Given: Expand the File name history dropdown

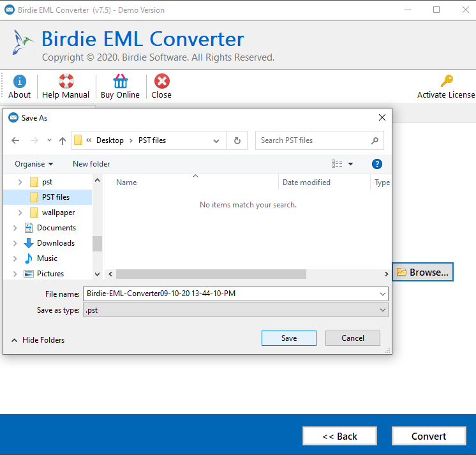Looking at the screenshot, I should [382, 294].
